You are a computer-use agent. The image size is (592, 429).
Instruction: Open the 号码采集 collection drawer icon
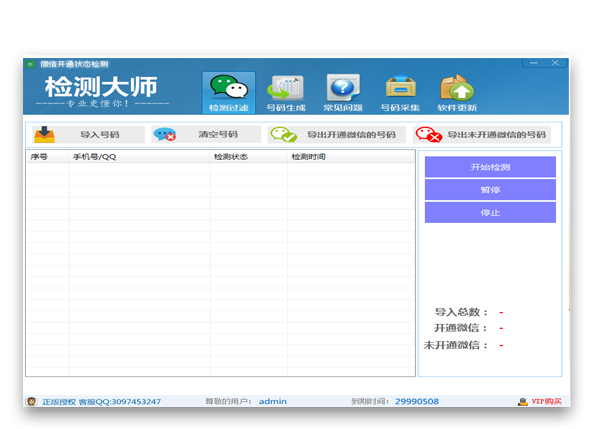click(400, 87)
